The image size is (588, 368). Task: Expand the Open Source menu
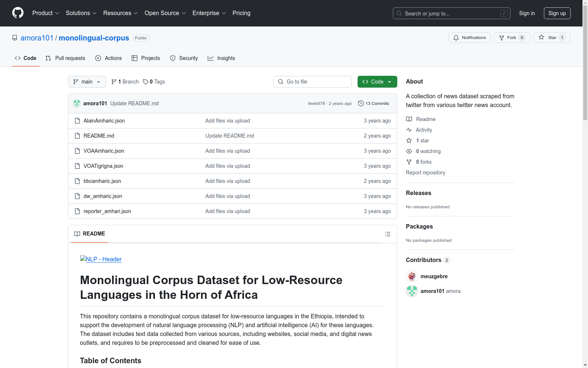click(x=165, y=13)
